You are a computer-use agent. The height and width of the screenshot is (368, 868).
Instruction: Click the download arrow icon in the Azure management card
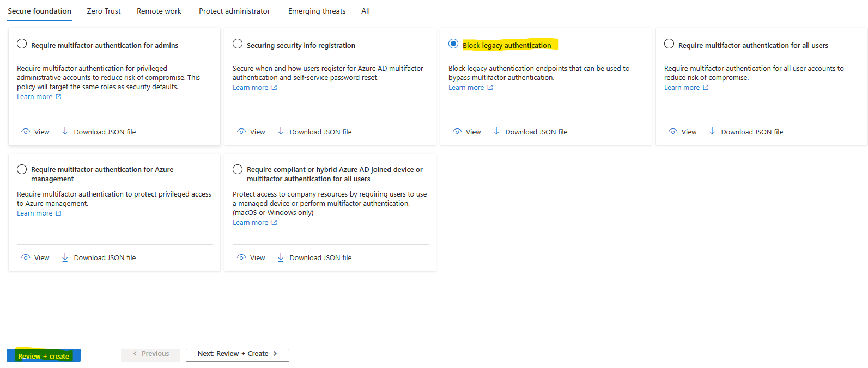click(65, 257)
